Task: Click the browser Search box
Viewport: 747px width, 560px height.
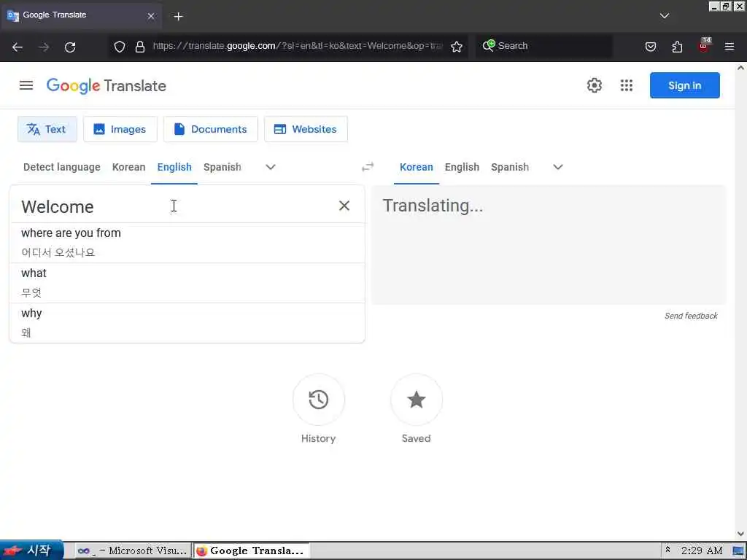Action: tap(544, 46)
